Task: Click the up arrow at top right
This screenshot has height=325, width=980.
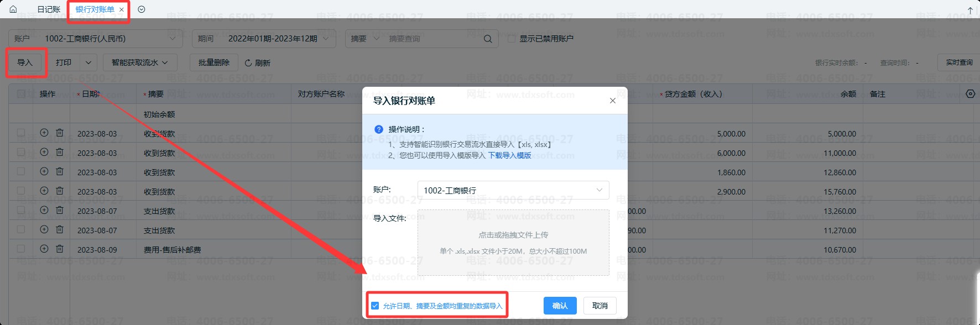Action: (x=970, y=10)
